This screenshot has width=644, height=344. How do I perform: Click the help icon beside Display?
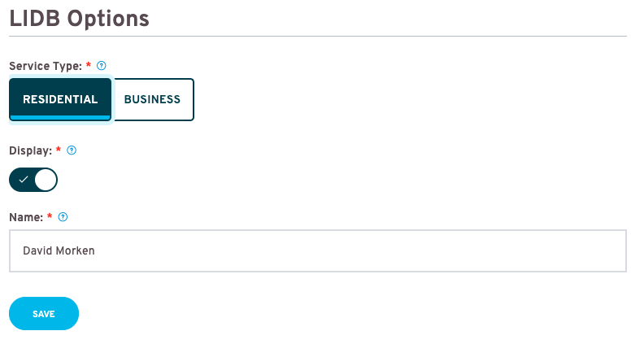click(72, 150)
